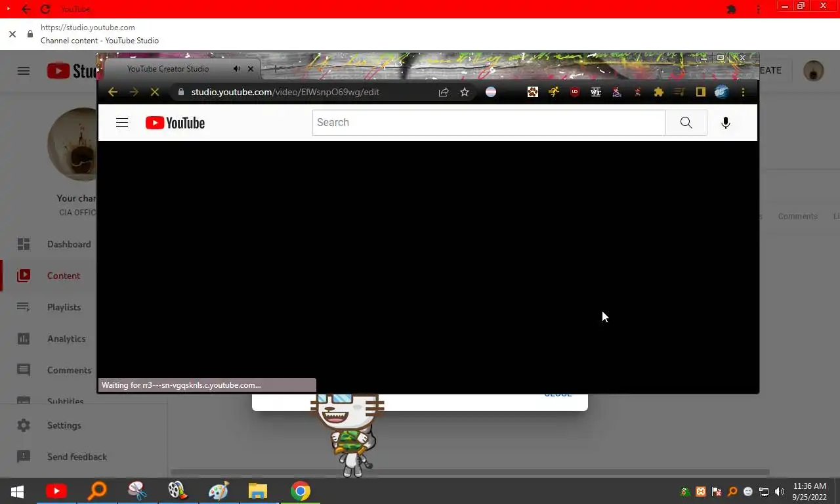Click the horizontal scrollbar at bottom
The width and height of the screenshot is (840, 504).
coord(470,472)
